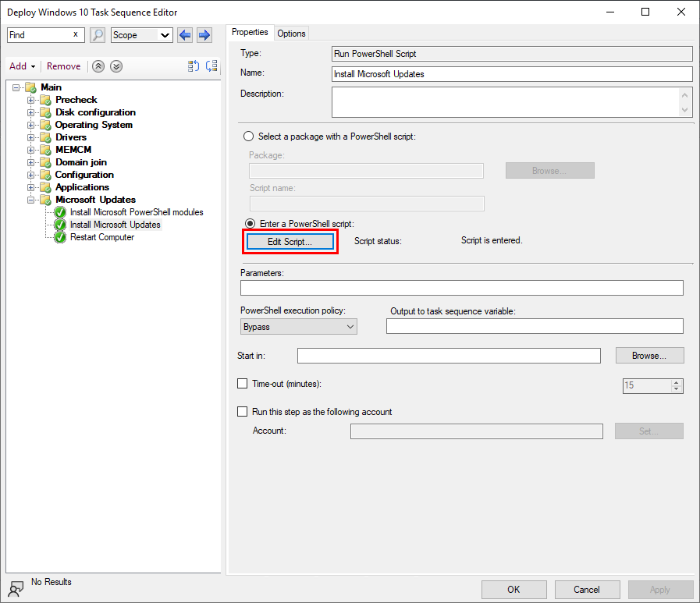Click the Disk configuration folder icon
700x603 pixels.
(45, 112)
